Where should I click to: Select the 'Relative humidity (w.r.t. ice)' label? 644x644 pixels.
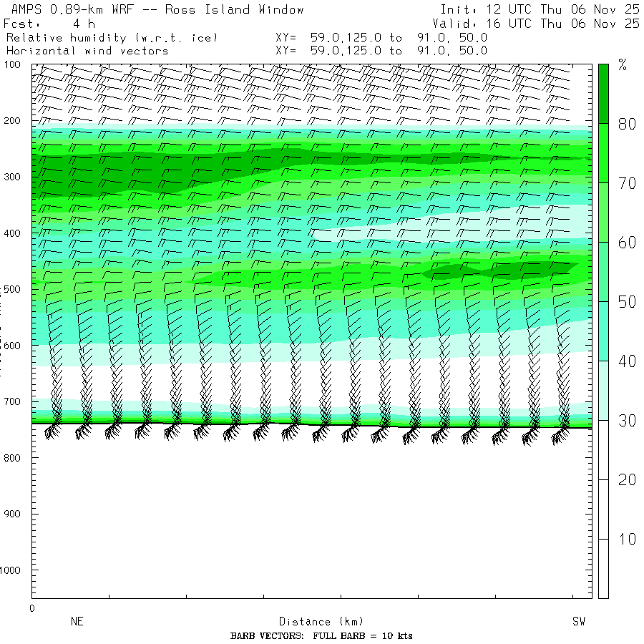coord(112,38)
